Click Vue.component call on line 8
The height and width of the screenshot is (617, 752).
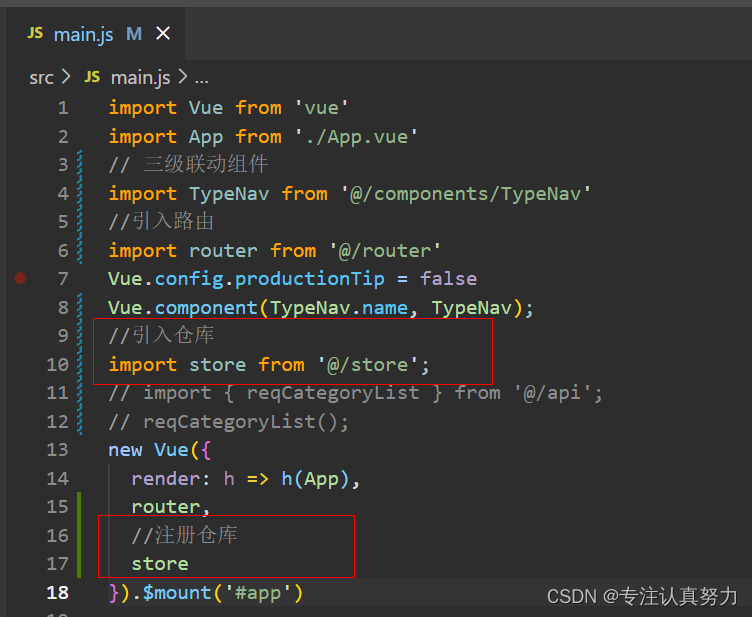[320, 308]
